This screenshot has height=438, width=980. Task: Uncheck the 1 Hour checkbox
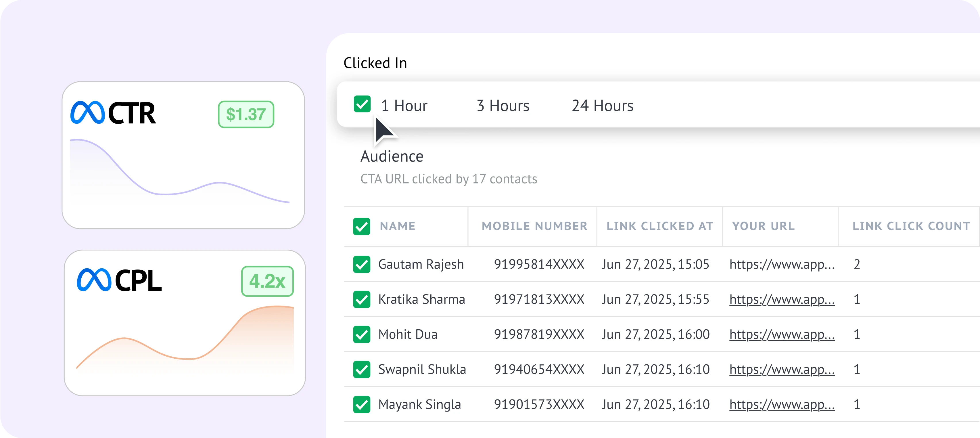tap(362, 104)
